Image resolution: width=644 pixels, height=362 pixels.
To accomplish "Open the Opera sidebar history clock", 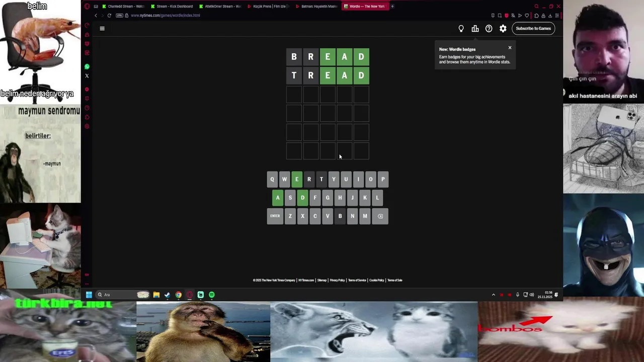I will tap(87, 108).
